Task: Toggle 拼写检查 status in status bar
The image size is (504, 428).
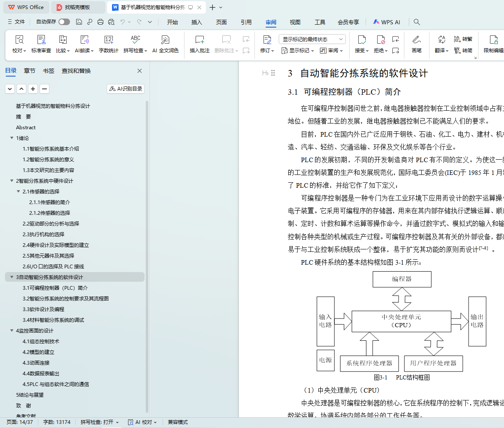Action: coord(99,422)
